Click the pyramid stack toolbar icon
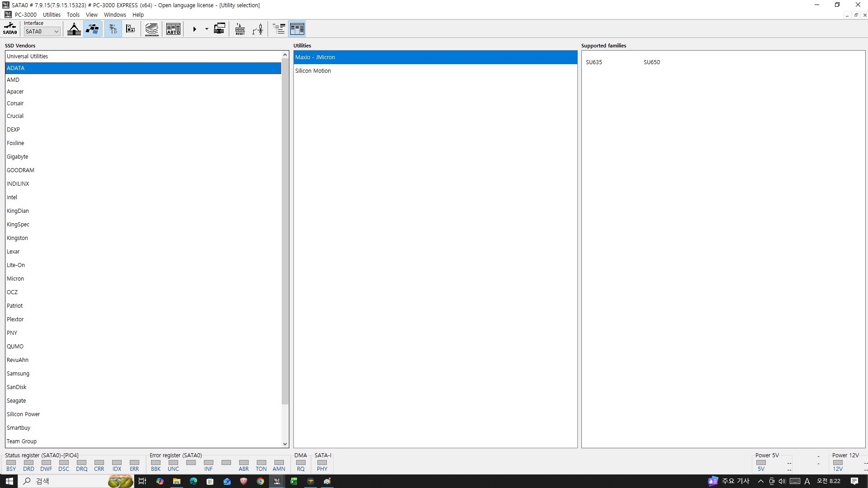The width and height of the screenshot is (868, 488). point(74,29)
